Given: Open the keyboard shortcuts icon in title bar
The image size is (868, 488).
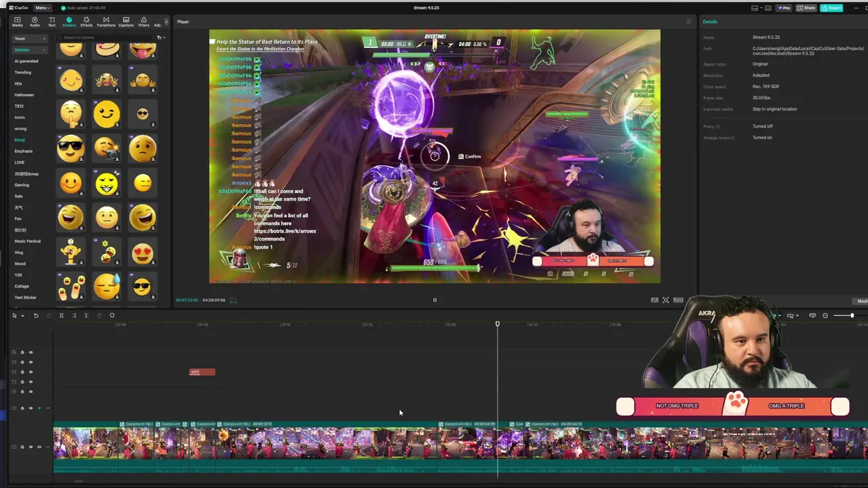Looking at the screenshot, I should click(768, 8).
